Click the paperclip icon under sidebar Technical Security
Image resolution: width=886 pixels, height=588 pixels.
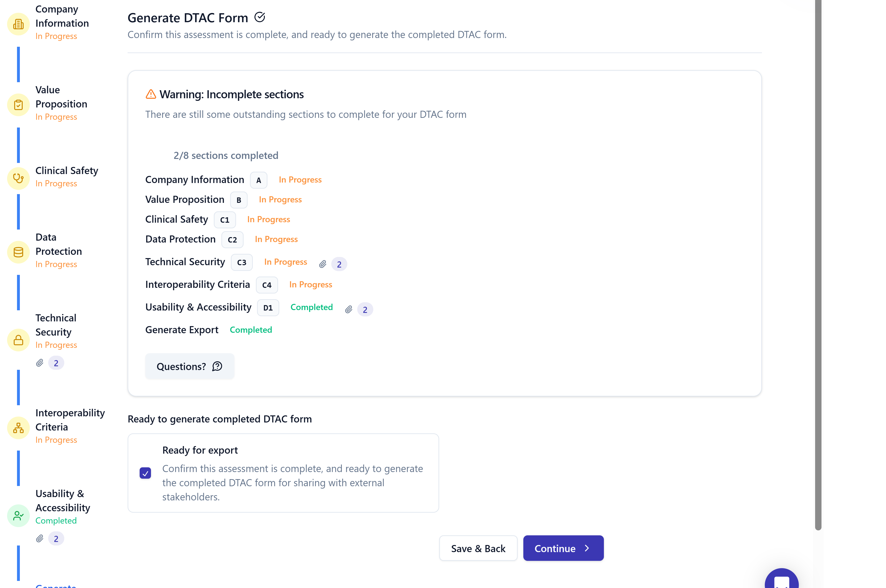pos(39,363)
